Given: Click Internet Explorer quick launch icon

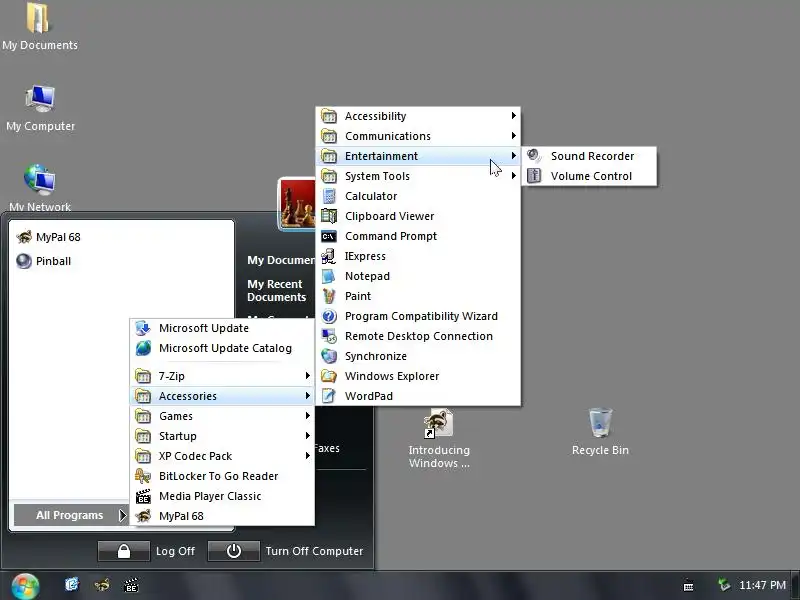Looking at the screenshot, I should [x=72, y=585].
